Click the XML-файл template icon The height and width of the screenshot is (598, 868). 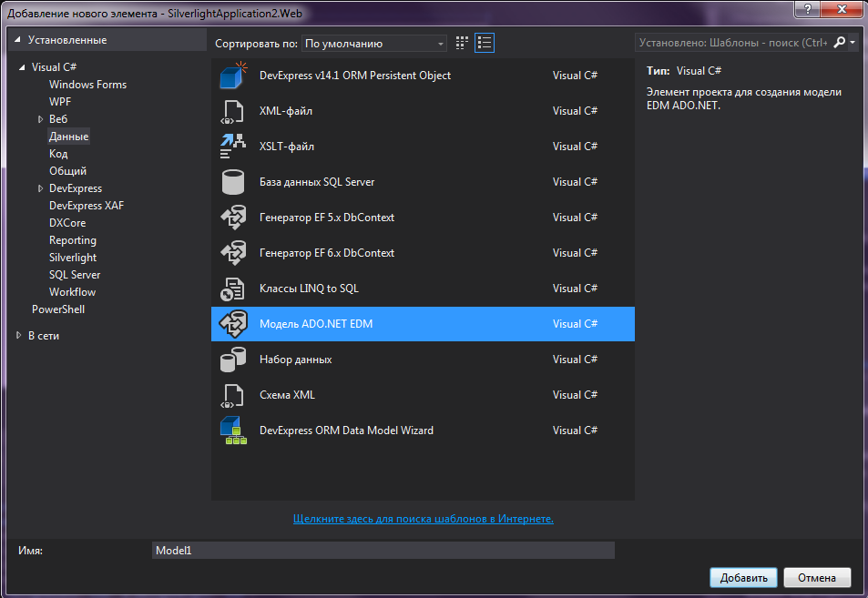click(x=232, y=111)
